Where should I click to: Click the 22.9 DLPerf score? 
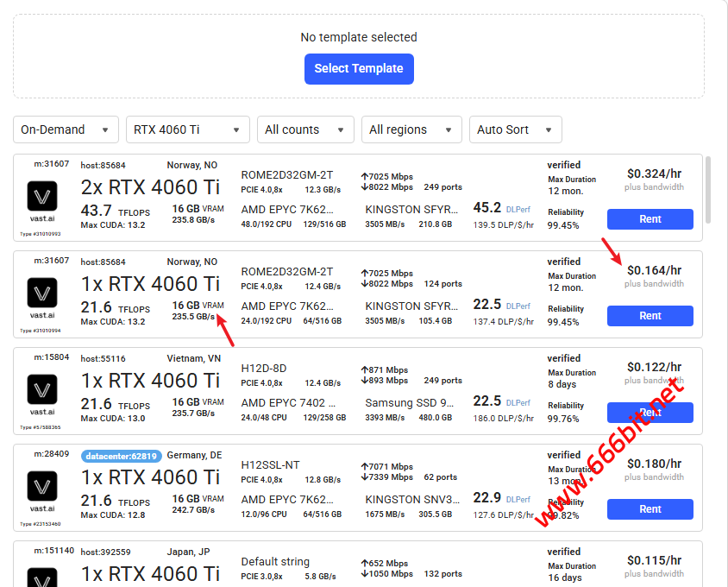tap(487, 498)
